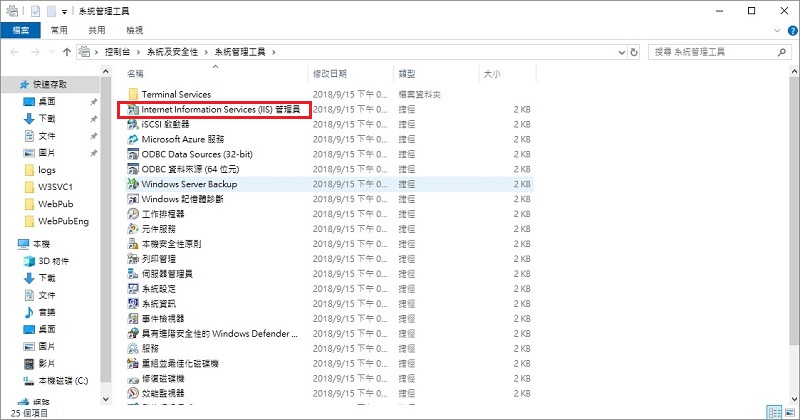Click the blue help question mark icon
800x420 pixels.
(x=790, y=31)
